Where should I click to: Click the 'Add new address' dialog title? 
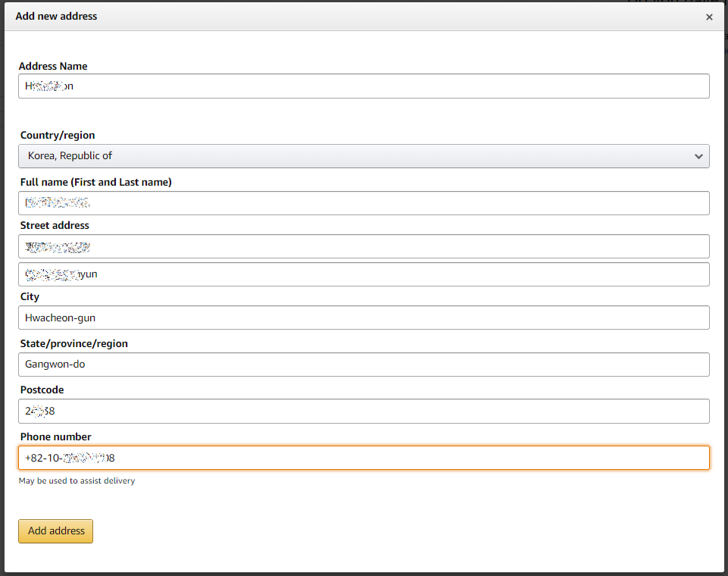[x=56, y=16]
